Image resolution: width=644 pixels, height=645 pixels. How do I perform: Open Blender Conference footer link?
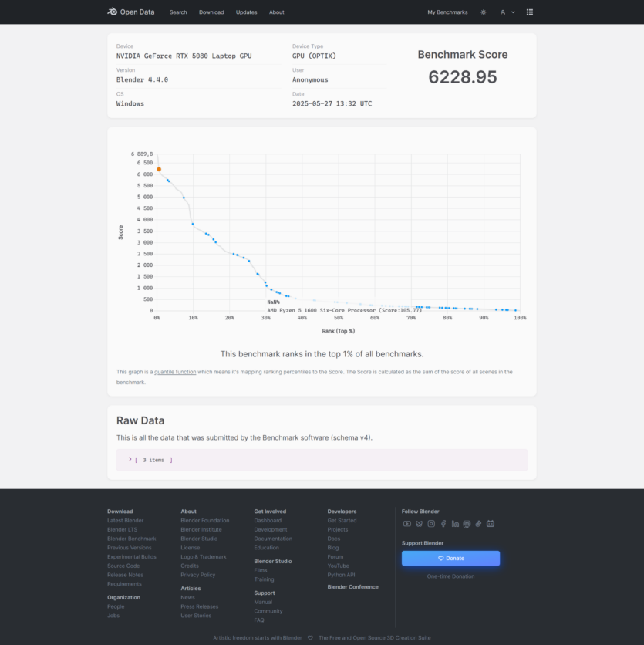pos(352,587)
